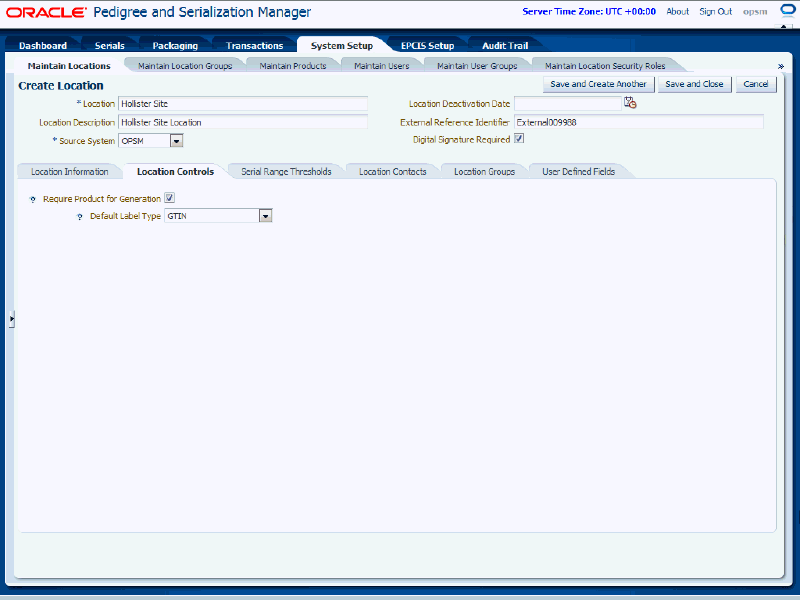The image size is (800, 600).
Task: Open the Maintain Location Groups subtab
Action: click(x=185, y=66)
